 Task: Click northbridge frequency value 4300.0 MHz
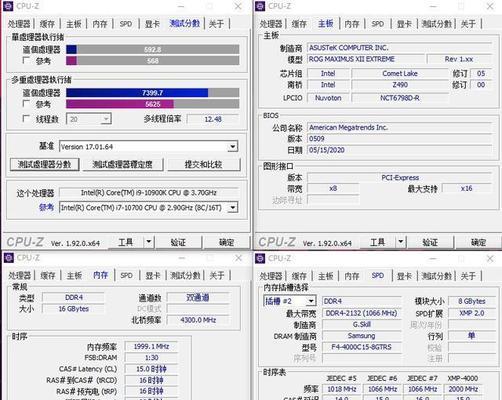(198, 320)
